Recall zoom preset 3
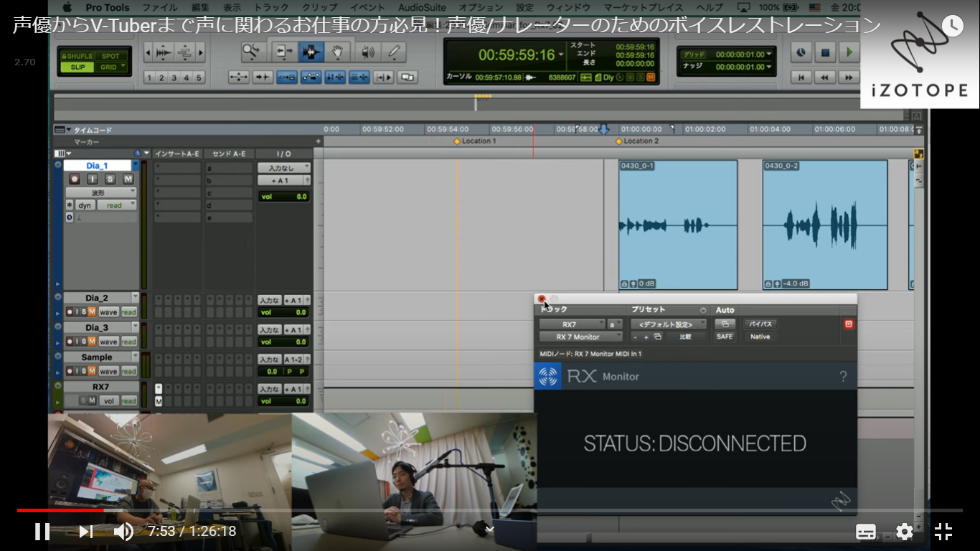Image resolution: width=980 pixels, height=551 pixels. pos(174,77)
